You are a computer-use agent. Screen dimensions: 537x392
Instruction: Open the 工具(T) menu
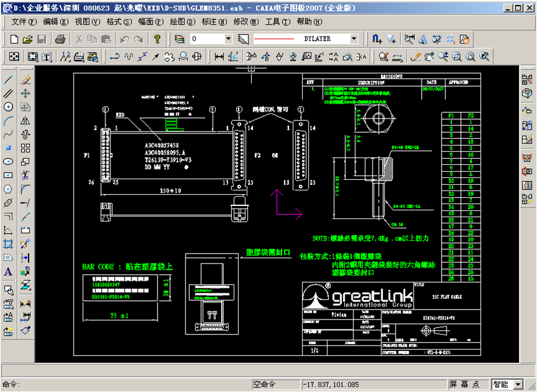278,22
